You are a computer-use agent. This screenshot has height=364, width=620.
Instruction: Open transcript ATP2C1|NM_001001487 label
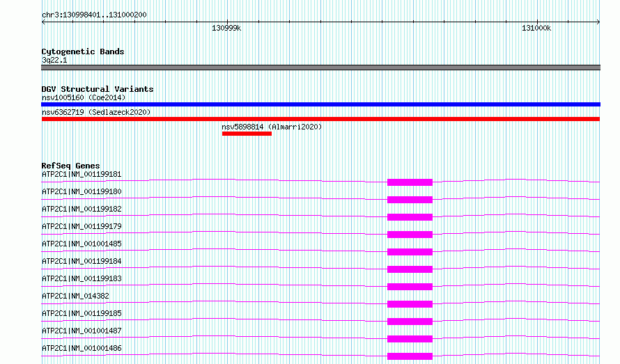[82, 331]
